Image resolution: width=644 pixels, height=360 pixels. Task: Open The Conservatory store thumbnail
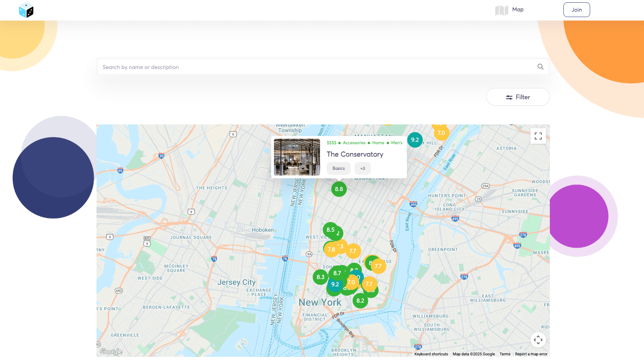[x=297, y=157]
